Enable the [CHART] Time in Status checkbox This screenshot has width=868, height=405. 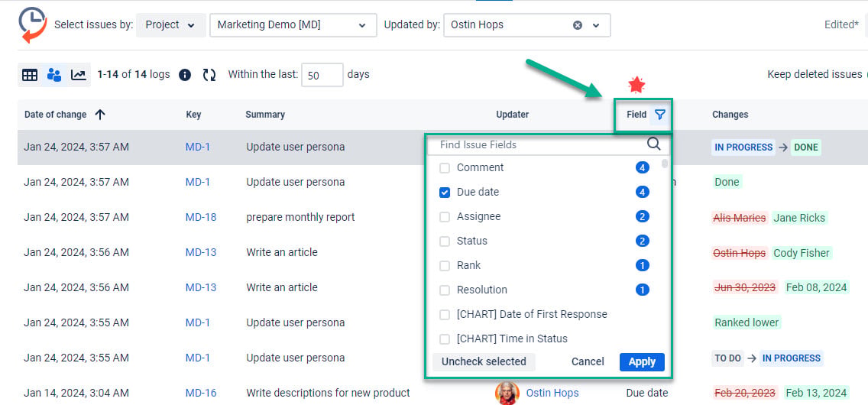[x=445, y=339]
